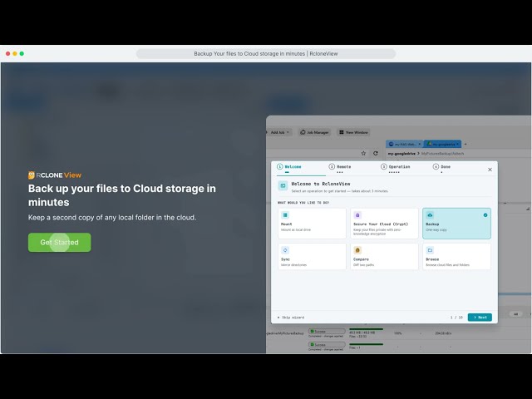
Task: Click the RcloneView owl logo
Action: tap(32, 175)
